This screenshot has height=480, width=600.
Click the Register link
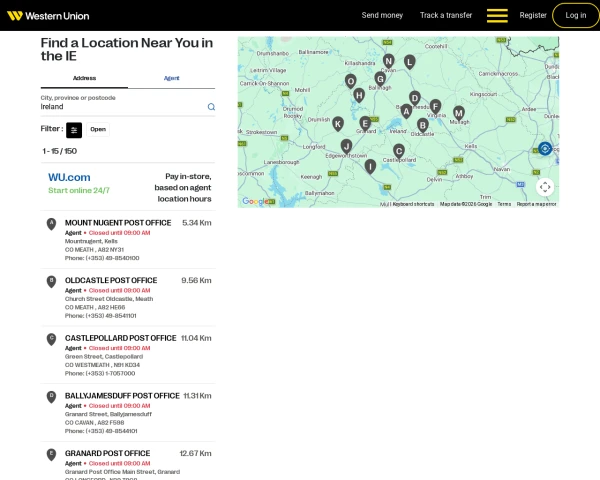(533, 16)
